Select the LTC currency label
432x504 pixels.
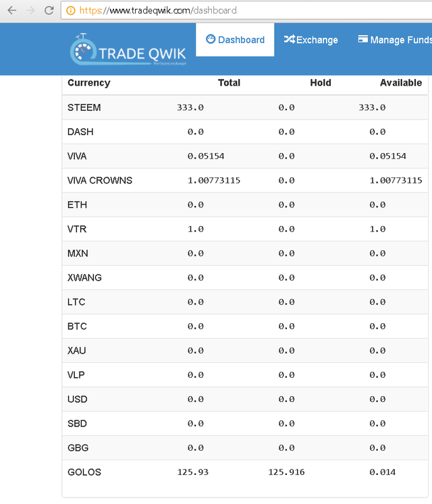(x=76, y=302)
